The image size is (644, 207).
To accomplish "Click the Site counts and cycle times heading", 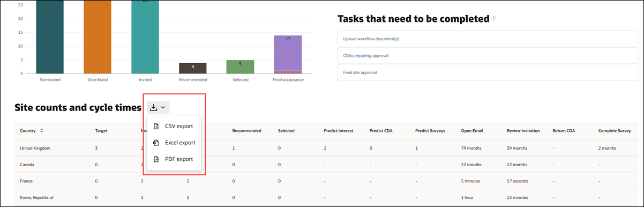I will coord(78,107).
